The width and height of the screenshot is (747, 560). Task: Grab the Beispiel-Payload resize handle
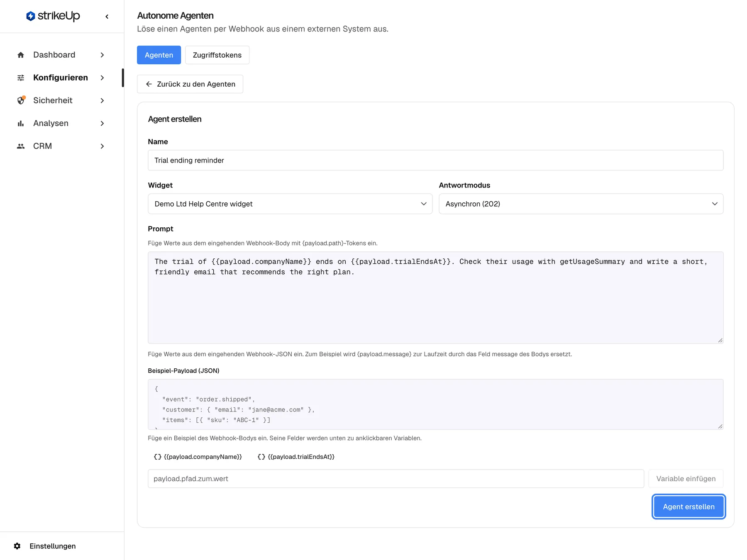pyautogui.click(x=720, y=426)
